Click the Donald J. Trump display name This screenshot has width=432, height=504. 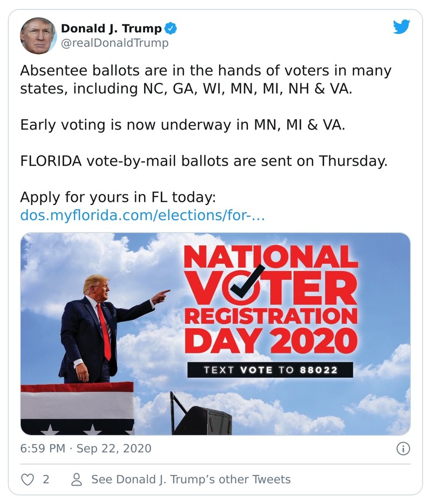click(111, 29)
